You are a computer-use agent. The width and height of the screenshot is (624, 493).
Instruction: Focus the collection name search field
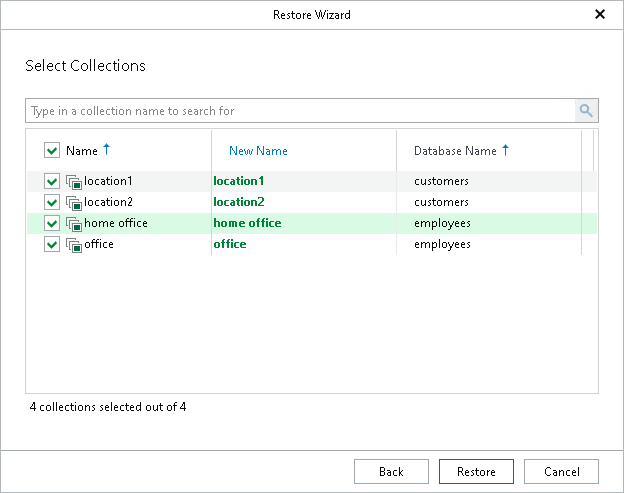300,111
